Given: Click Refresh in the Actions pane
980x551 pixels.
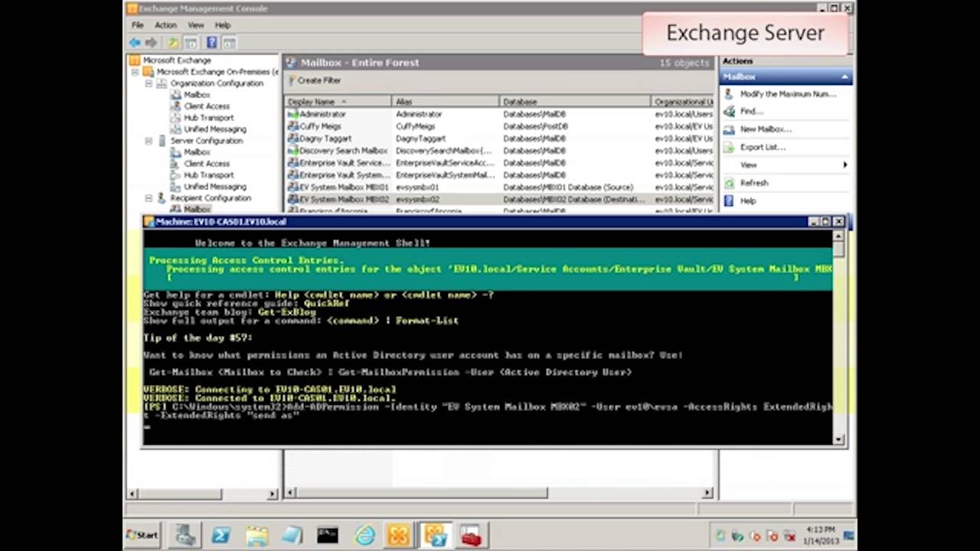Looking at the screenshot, I should (x=754, y=183).
